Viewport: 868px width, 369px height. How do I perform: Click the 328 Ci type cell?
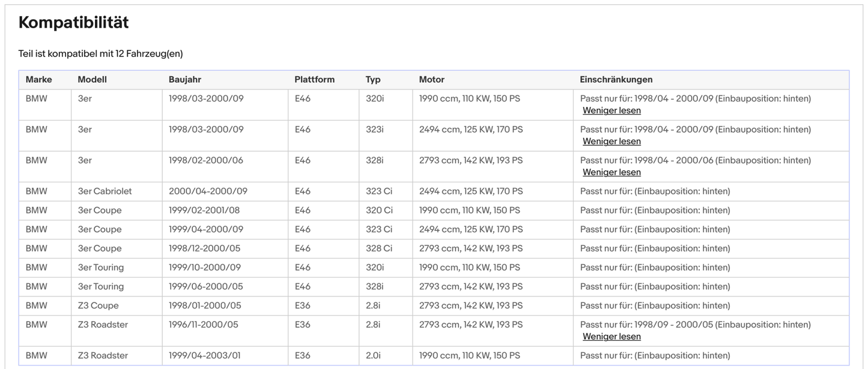coord(378,248)
